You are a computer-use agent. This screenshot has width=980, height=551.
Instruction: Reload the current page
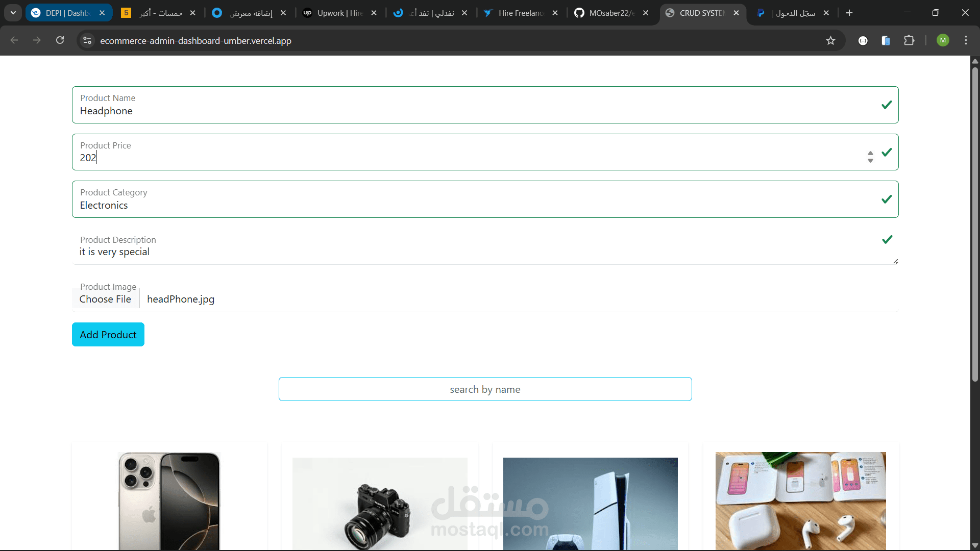(x=60, y=40)
